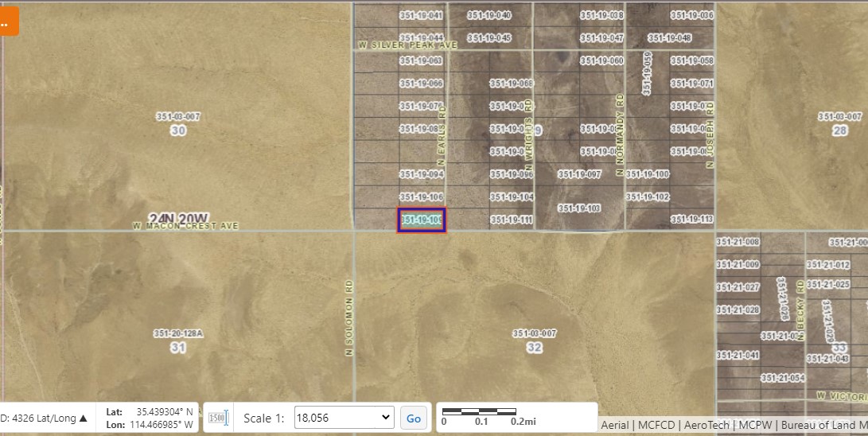Click the 1:500 scale ruler icon
This screenshot has width=868, height=436.
tap(217, 418)
